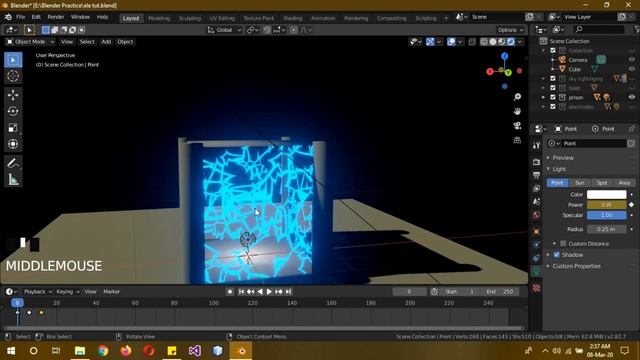640x360 pixels.
Task: Expand the Custom Properties panel
Action: pyautogui.click(x=576, y=266)
